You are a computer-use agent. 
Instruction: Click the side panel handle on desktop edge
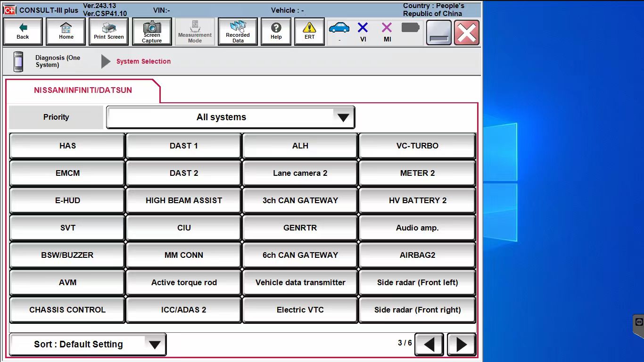[638, 325]
